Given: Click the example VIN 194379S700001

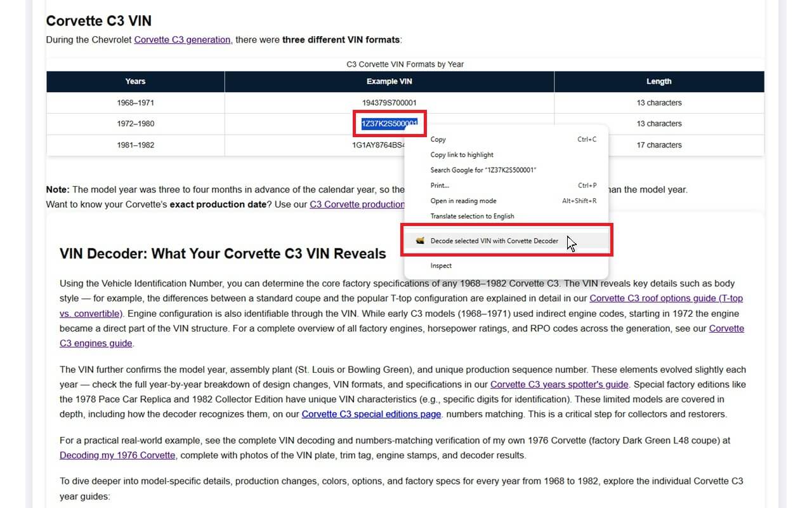Looking at the screenshot, I should tap(389, 102).
